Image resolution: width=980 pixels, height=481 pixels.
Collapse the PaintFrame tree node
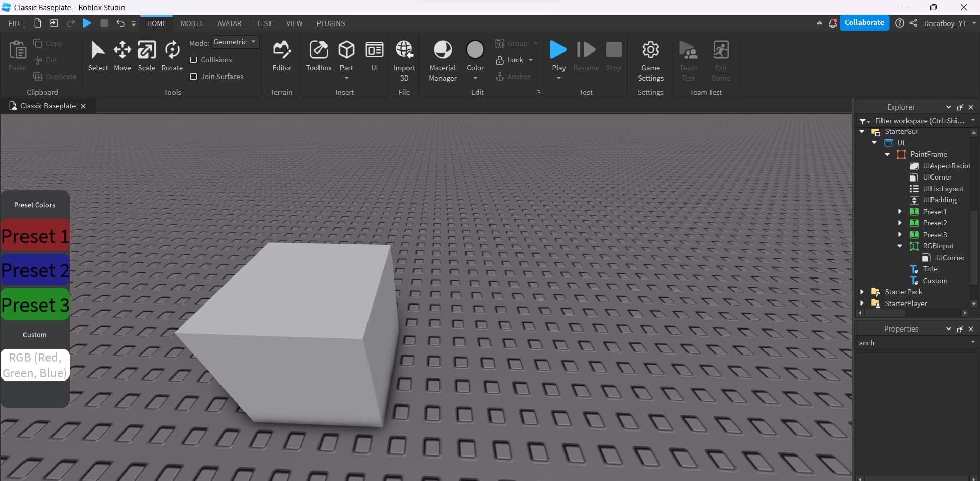887,154
